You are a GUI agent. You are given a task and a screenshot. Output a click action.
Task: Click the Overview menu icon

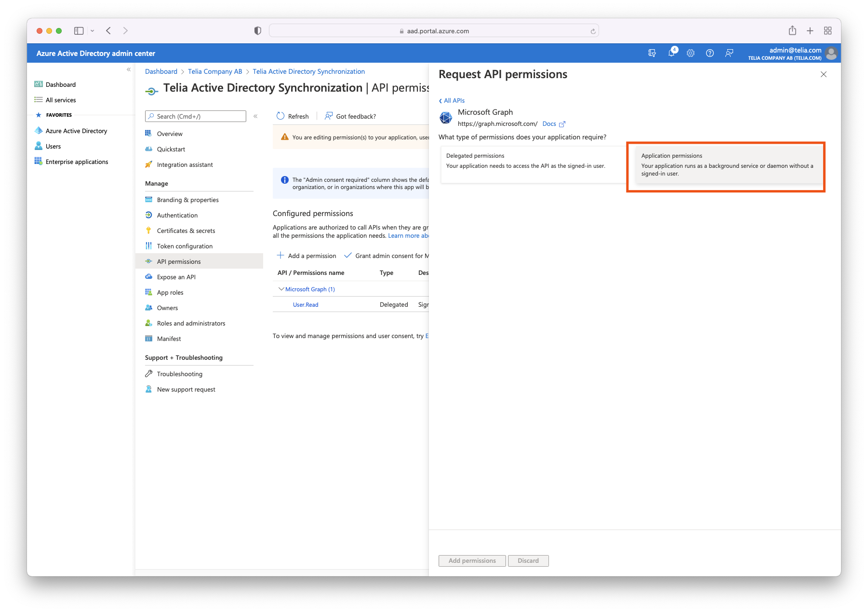tap(148, 134)
